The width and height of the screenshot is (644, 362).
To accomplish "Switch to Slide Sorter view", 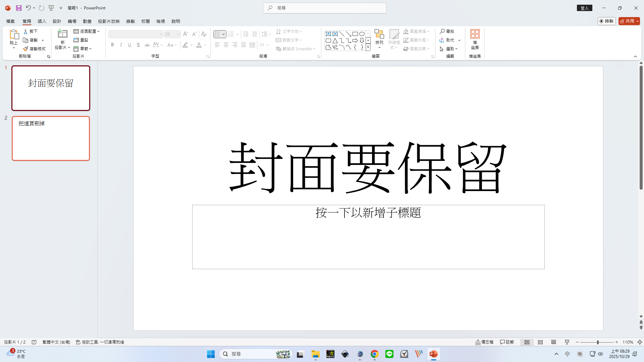I will [540, 342].
